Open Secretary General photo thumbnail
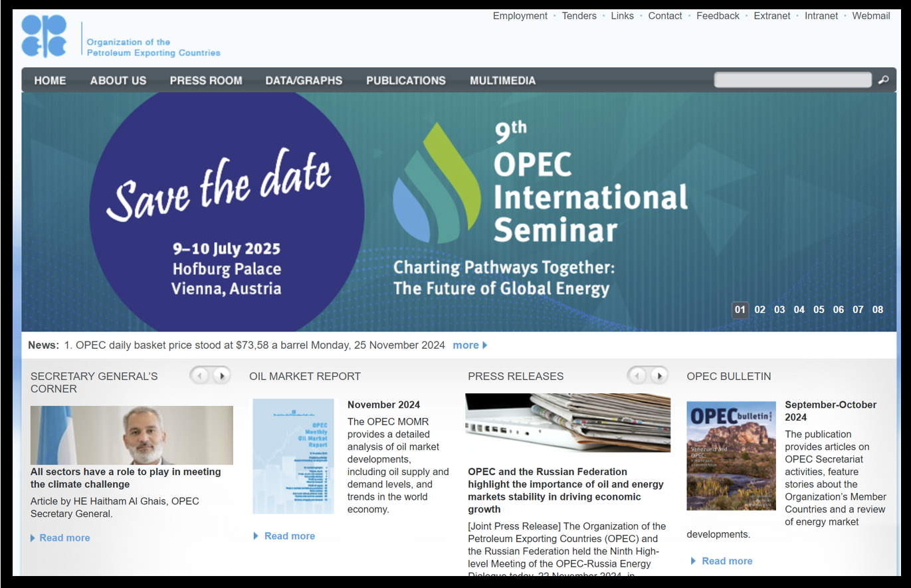 pyautogui.click(x=132, y=435)
